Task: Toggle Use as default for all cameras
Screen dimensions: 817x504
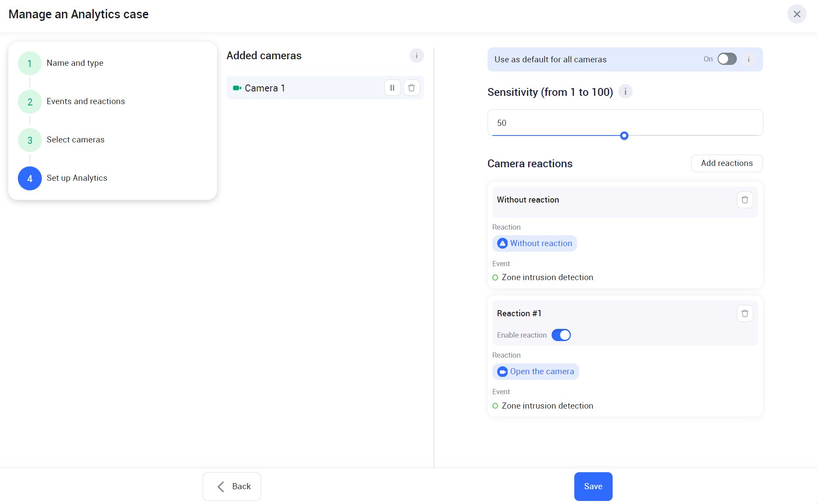Action: click(x=727, y=59)
